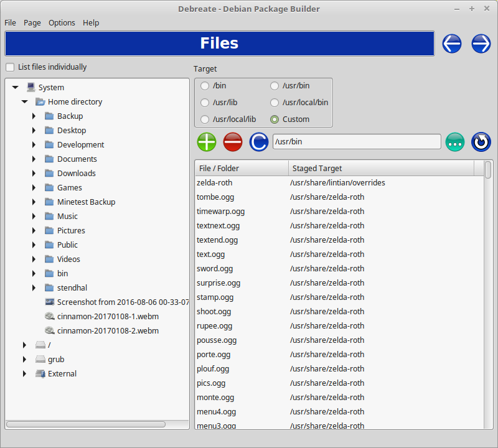The width and height of the screenshot is (498, 448).
Task: Select the /usr/bin target radio button
Action: (x=274, y=86)
